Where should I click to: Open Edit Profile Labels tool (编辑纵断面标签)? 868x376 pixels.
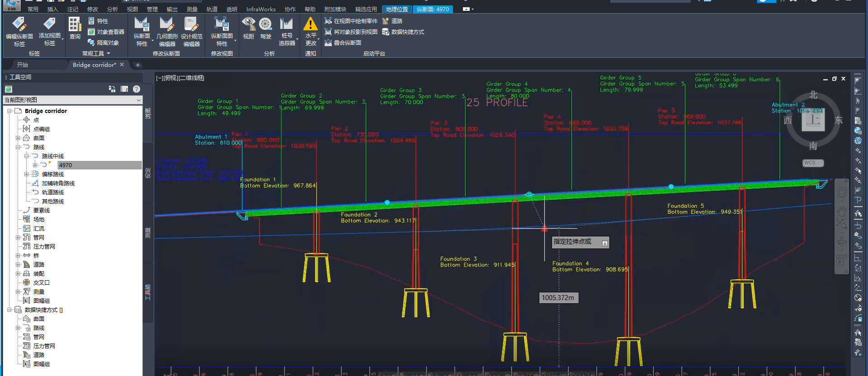[x=19, y=32]
